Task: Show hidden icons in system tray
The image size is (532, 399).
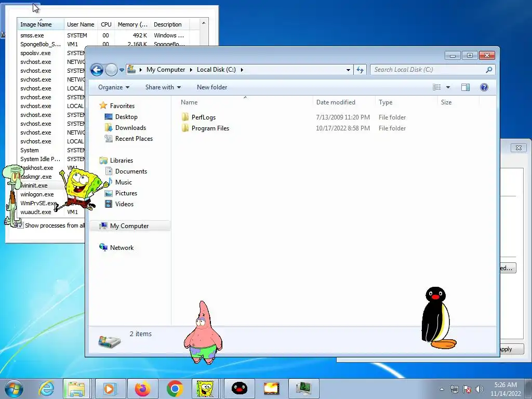Action: [x=442, y=389]
